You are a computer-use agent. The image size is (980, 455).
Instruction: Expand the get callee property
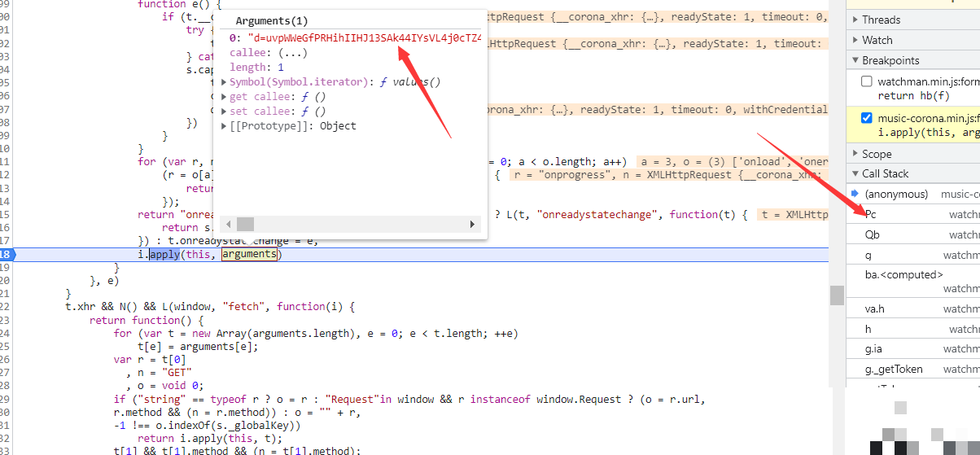225,97
